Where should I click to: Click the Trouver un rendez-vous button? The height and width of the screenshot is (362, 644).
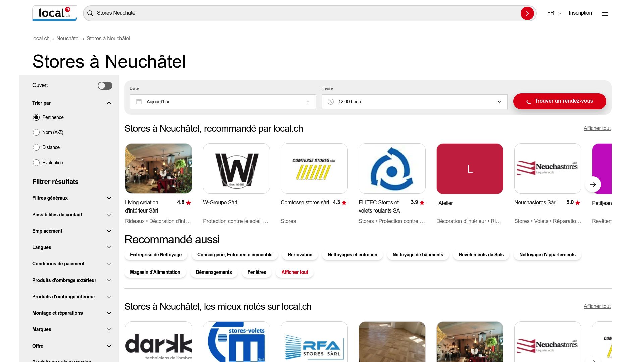tap(559, 101)
